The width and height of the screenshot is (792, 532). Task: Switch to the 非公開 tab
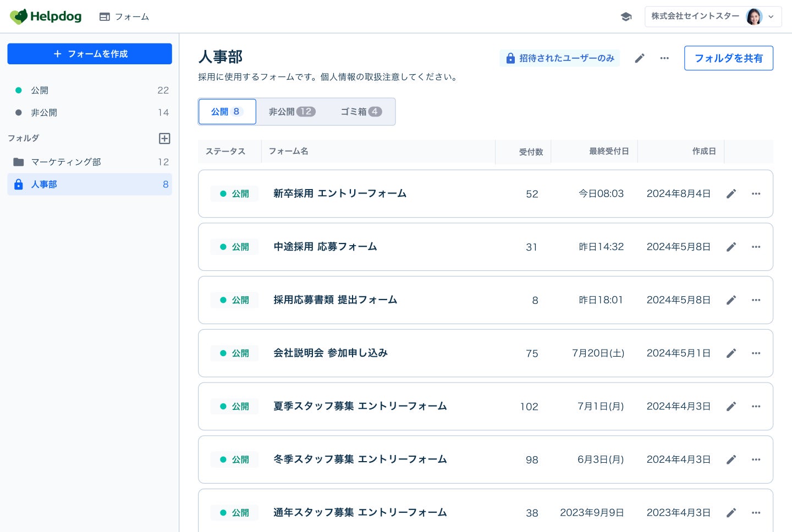click(291, 112)
